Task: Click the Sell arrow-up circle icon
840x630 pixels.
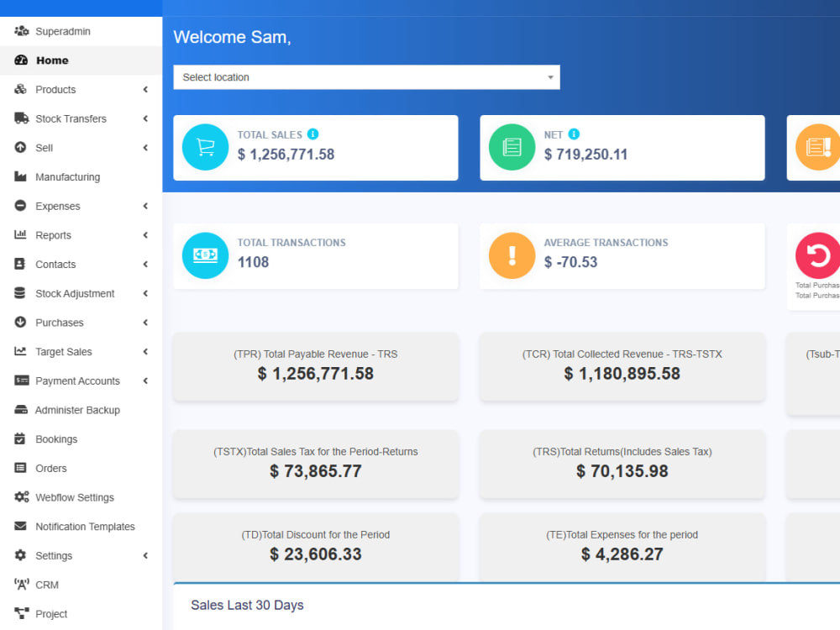Action: [20, 147]
